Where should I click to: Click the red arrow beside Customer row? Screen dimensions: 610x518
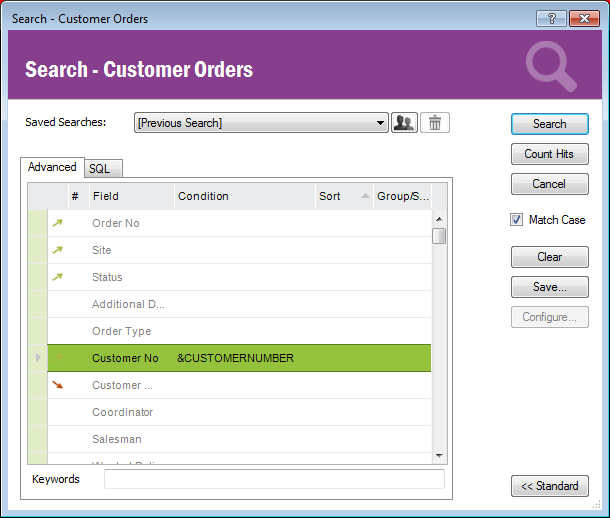pyautogui.click(x=57, y=385)
